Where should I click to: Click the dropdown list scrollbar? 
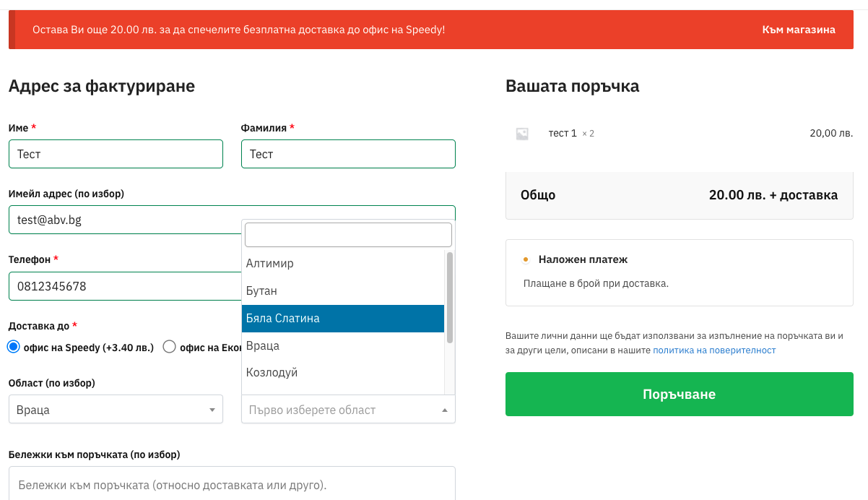[x=450, y=296]
